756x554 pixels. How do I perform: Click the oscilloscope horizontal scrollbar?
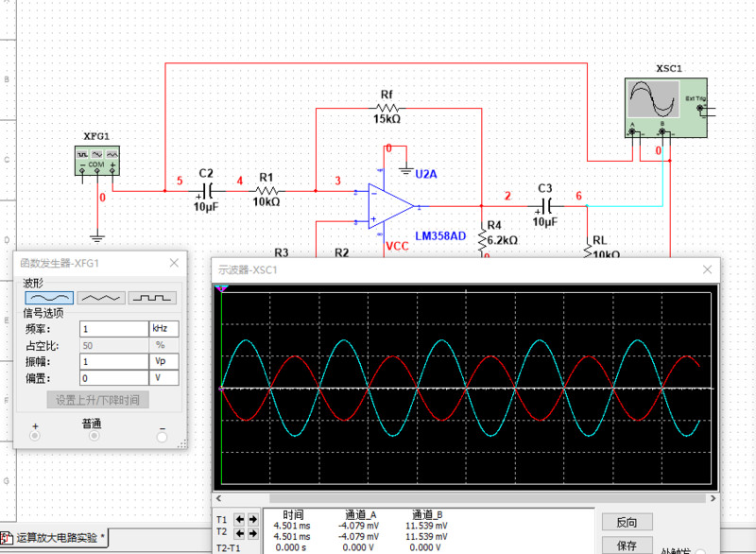coord(463,498)
